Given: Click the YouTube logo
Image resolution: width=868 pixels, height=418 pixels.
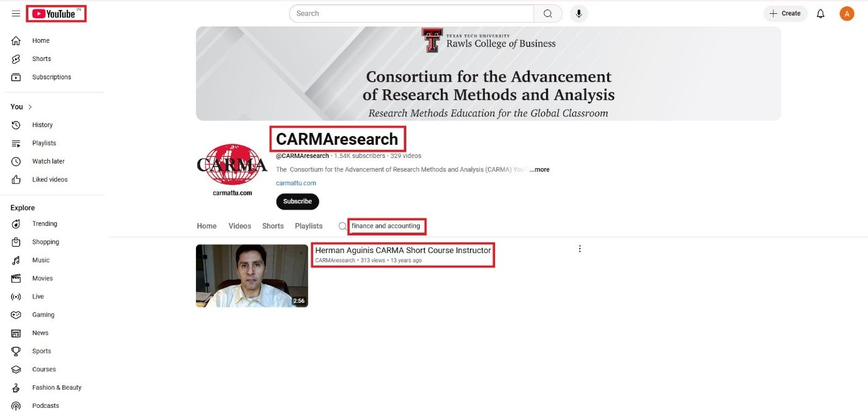Looking at the screenshot, I should pyautogui.click(x=56, y=13).
